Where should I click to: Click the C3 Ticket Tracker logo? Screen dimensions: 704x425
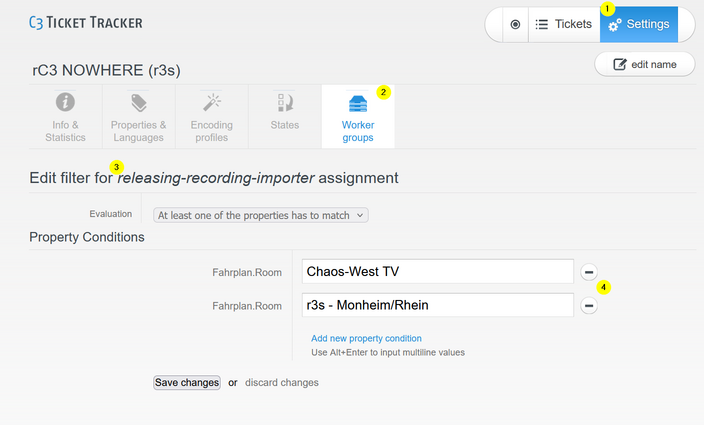tap(85, 23)
